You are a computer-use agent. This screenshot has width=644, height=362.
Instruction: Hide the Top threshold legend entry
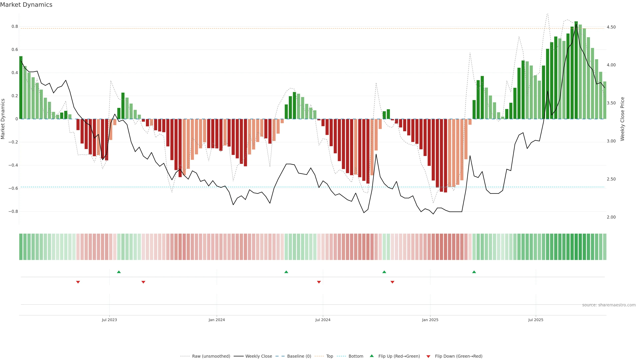[x=330, y=356]
